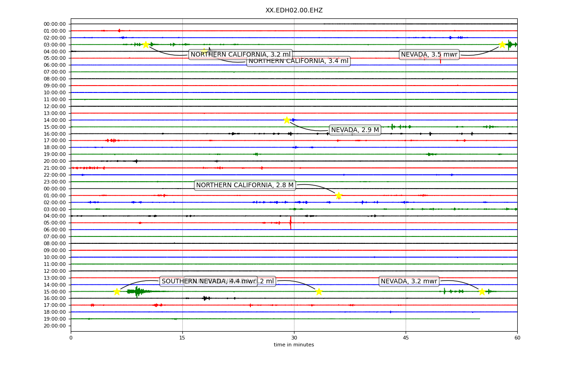
Task: Click the 12:00:00 first row label on y-axis
Action: (x=55, y=106)
